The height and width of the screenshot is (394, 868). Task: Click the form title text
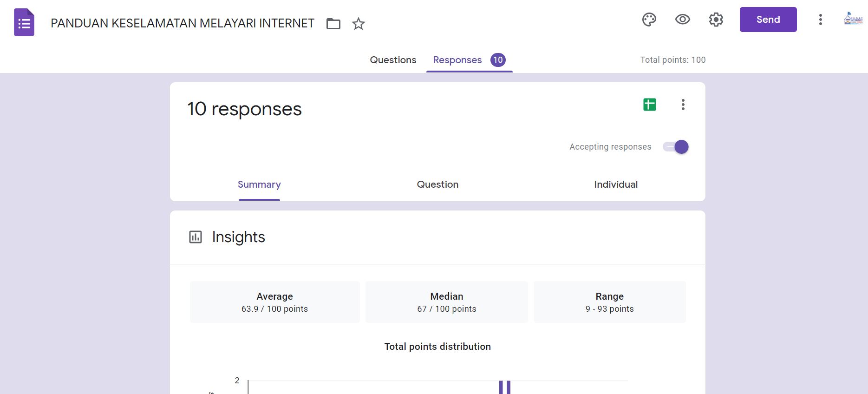click(x=183, y=23)
